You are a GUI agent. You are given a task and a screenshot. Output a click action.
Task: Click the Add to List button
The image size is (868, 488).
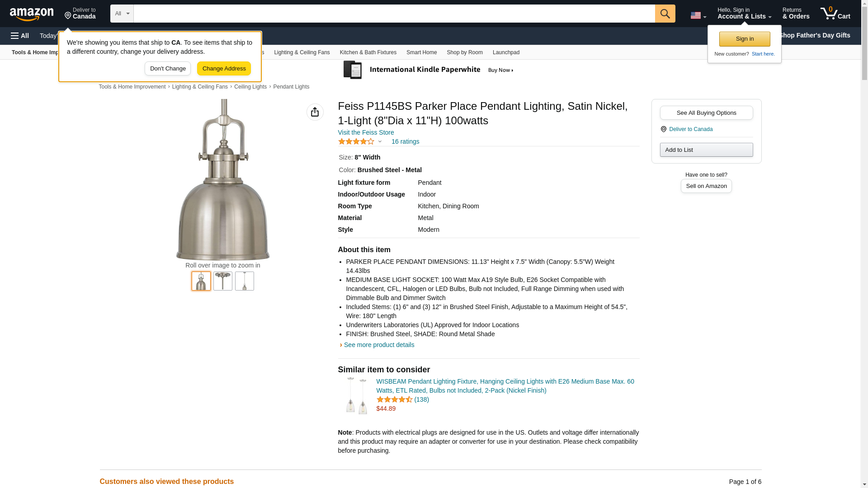[x=706, y=150]
